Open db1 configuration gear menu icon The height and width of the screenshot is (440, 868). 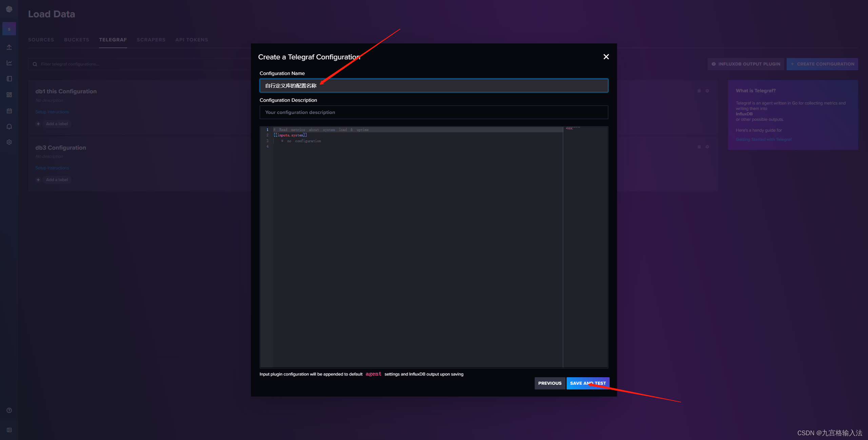[707, 91]
